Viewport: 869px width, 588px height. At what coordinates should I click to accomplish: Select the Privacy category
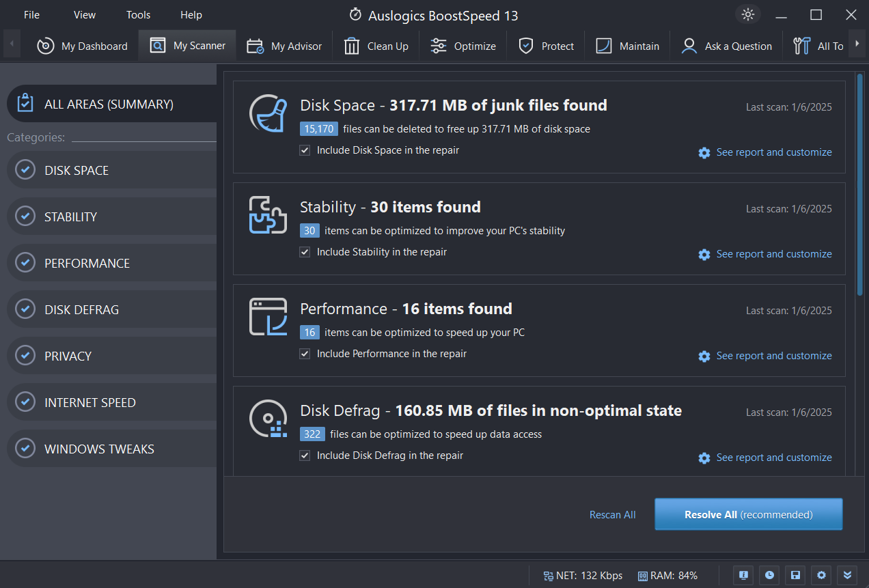pos(112,356)
